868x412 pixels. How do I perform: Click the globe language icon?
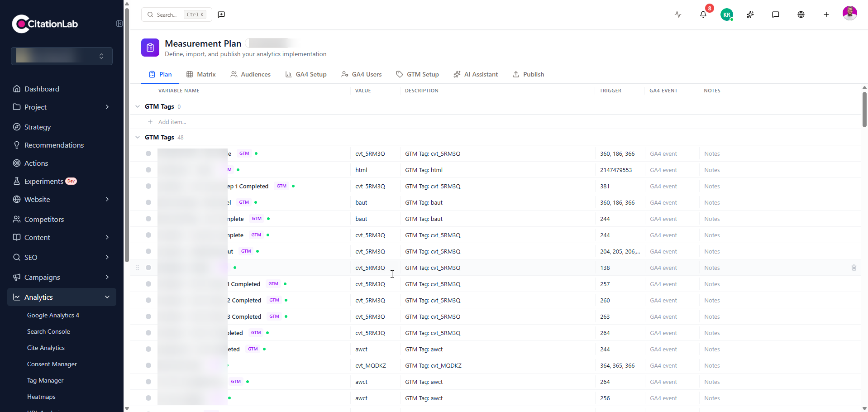pos(801,14)
